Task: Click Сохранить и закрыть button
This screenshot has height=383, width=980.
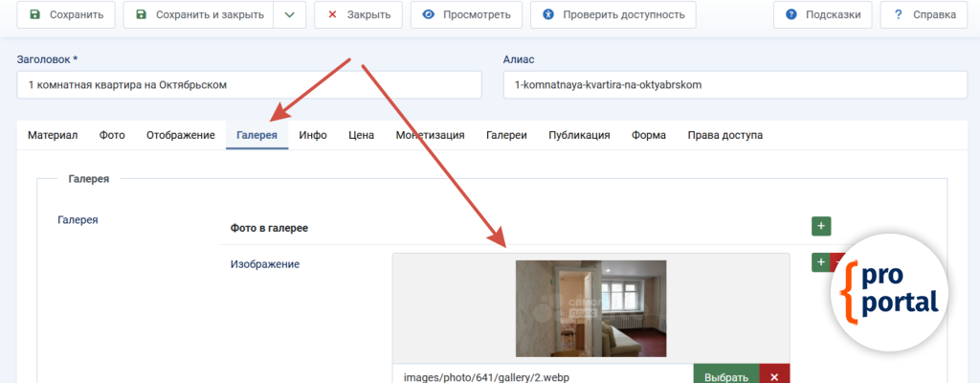Action: pos(198,15)
